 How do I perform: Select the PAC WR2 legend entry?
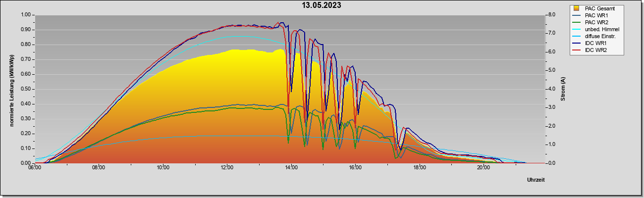[595, 22]
